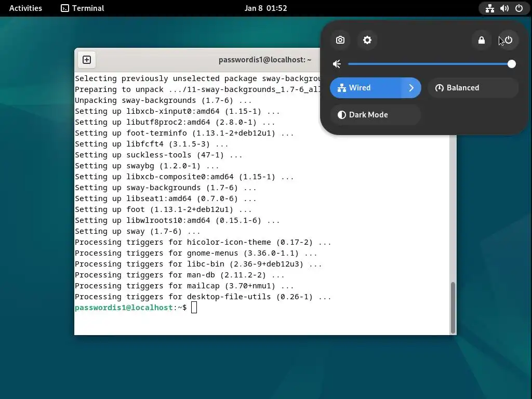
Task: Click the terminal vertical scrollbar
Action: [x=453, y=308]
